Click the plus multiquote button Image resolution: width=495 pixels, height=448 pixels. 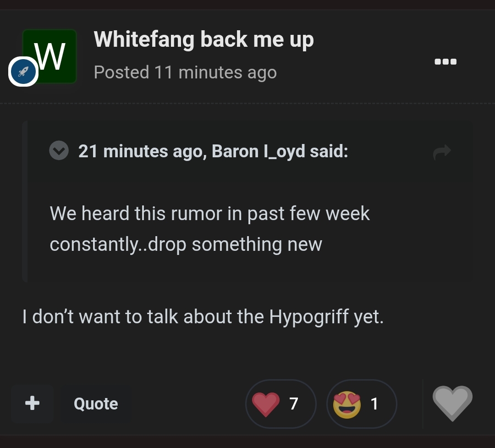tap(32, 404)
